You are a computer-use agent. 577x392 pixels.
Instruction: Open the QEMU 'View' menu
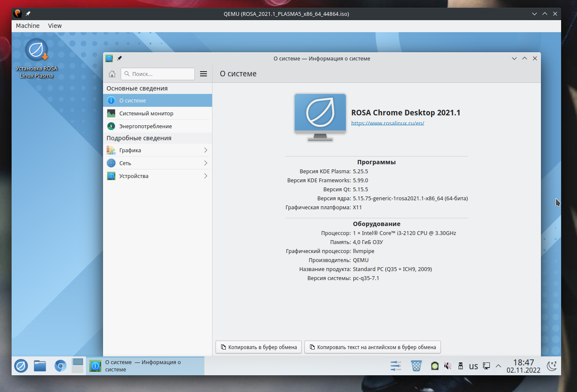(x=55, y=26)
